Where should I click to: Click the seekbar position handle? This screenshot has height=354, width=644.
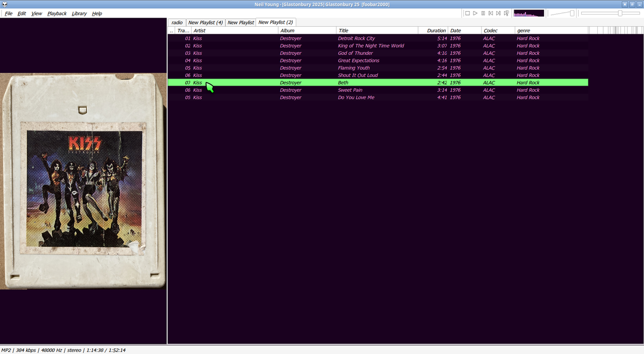point(620,13)
